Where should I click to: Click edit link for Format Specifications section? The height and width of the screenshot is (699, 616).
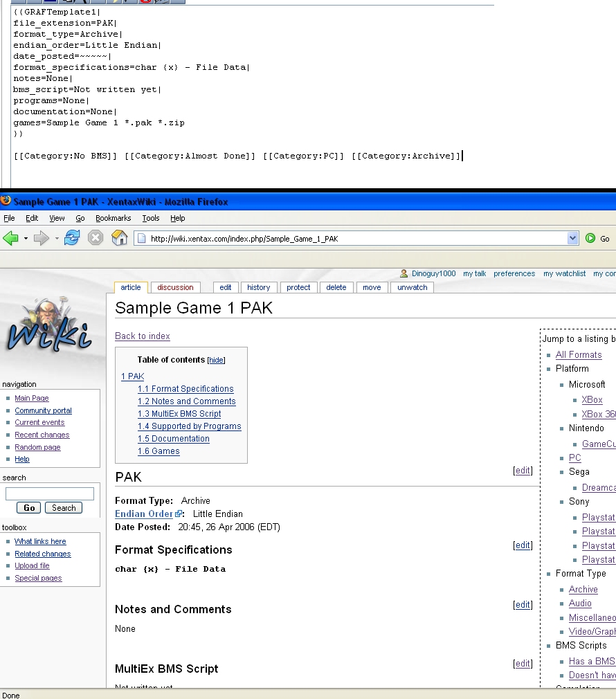click(x=523, y=545)
